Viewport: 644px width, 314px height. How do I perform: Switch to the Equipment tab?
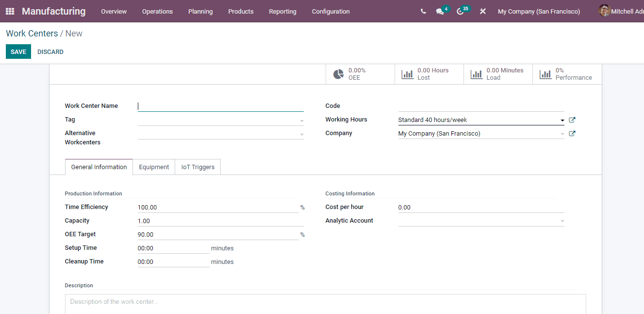click(154, 167)
